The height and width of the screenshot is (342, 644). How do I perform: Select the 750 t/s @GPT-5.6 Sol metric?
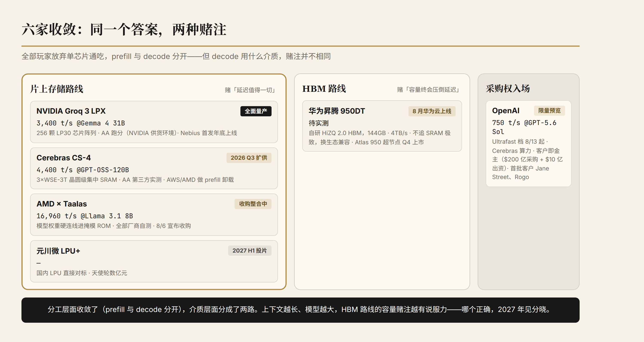click(x=524, y=127)
